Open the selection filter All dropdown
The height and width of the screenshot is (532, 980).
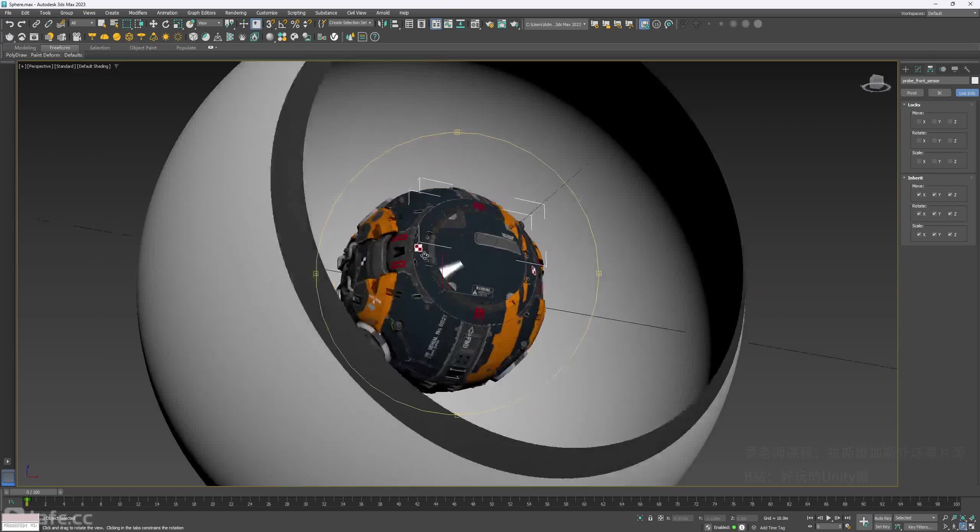pos(82,23)
